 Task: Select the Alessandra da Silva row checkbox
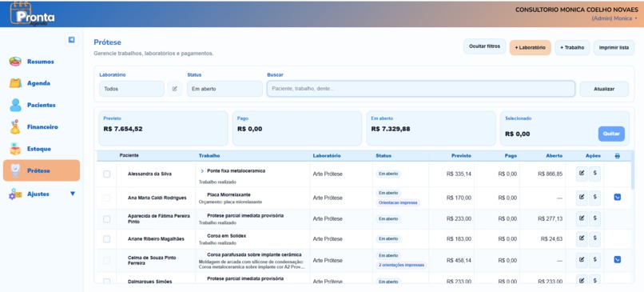(x=107, y=174)
